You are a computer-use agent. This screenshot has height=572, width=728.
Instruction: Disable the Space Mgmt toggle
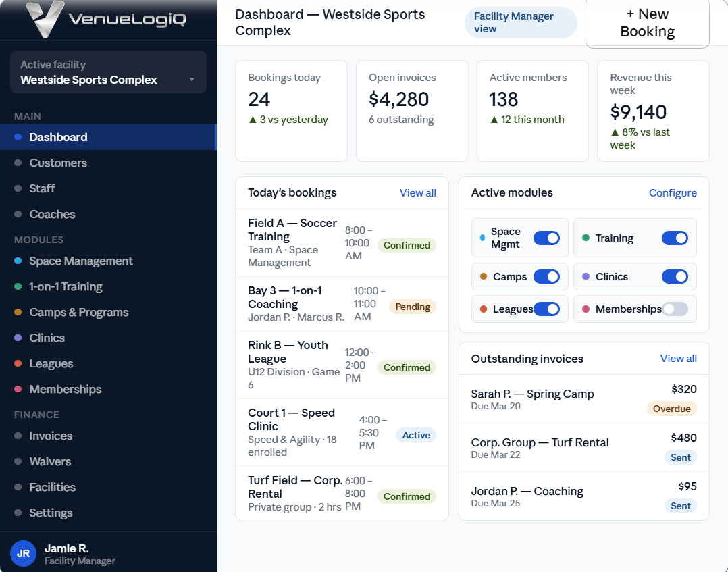[546, 238]
